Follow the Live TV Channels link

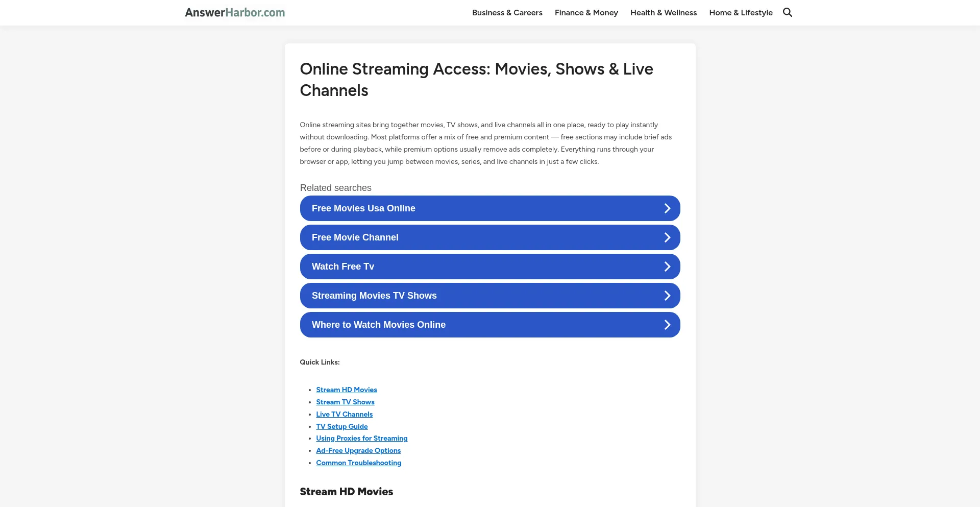[344, 414]
